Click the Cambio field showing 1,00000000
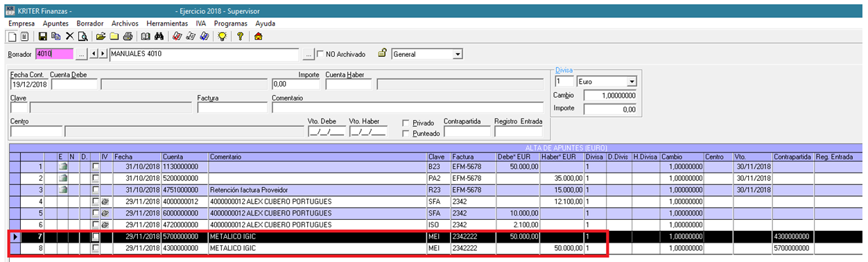The width and height of the screenshot is (868, 262). [x=610, y=96]
